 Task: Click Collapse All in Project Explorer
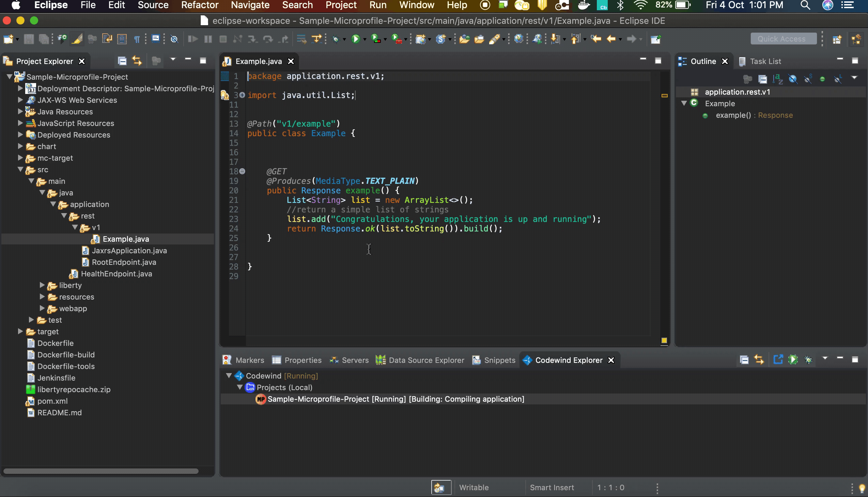(x=122, y=61)
